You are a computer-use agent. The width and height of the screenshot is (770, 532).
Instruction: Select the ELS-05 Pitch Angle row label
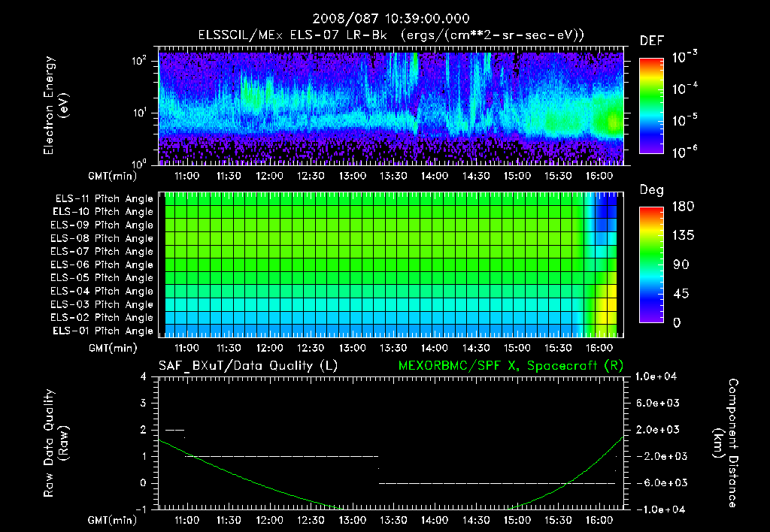click(102, 278)
